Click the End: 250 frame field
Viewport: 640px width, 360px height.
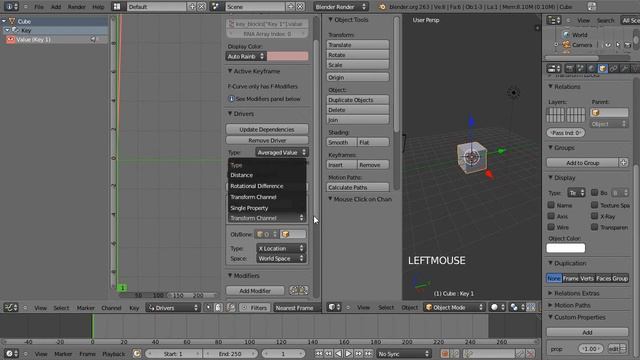point(230,353)
